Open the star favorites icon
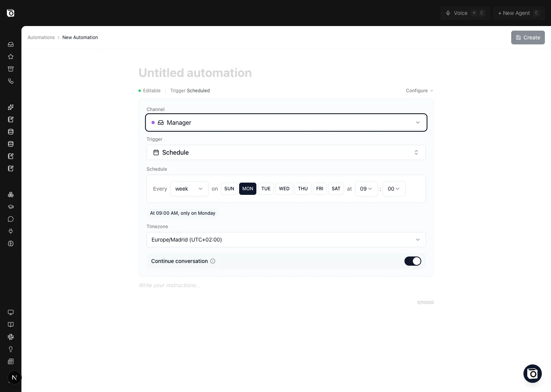 11,57
